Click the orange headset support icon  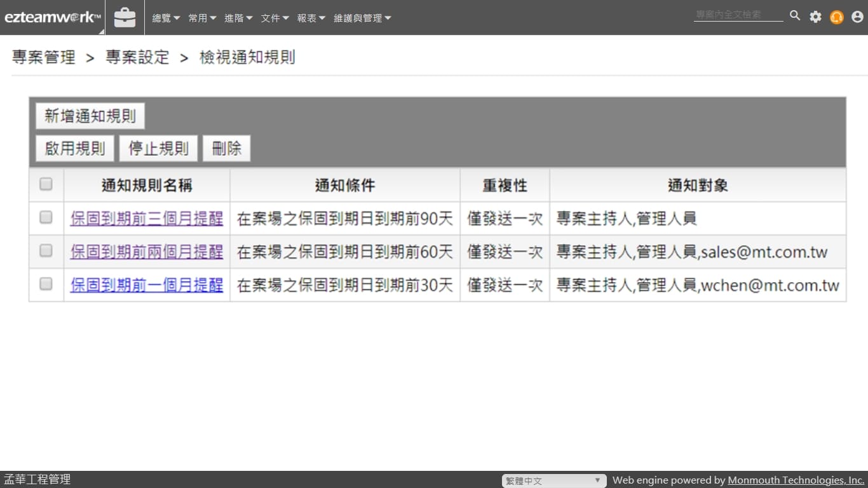click(836, 17)
